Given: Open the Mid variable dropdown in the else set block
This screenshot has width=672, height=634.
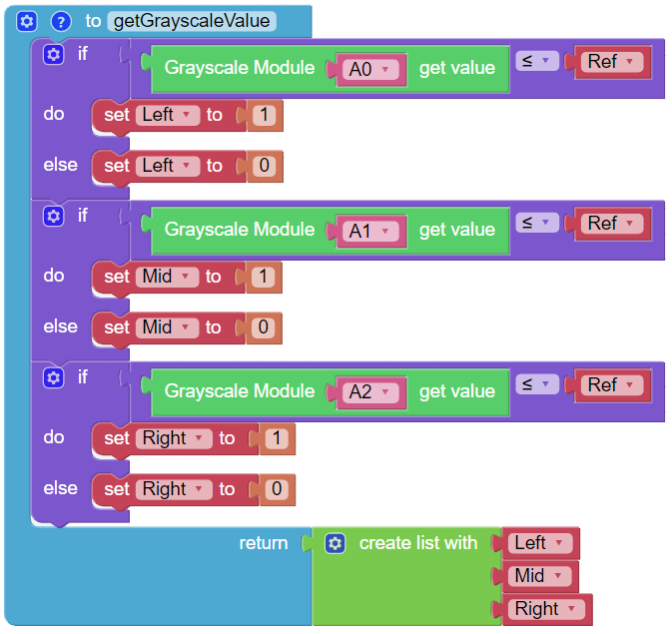Looking at the screenshot, I should pyautogui.click(x=167, y=327).
